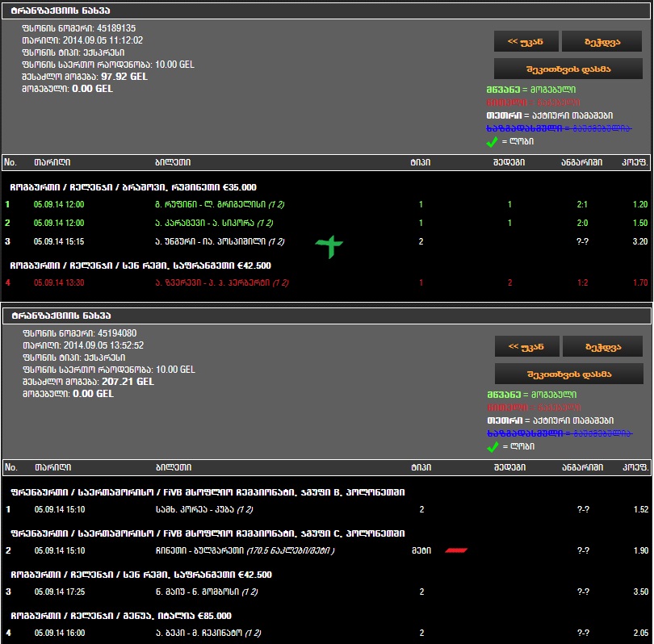Click red odds 1.70
The height and width of the screenshot is (644, 654).
point(639,282)
